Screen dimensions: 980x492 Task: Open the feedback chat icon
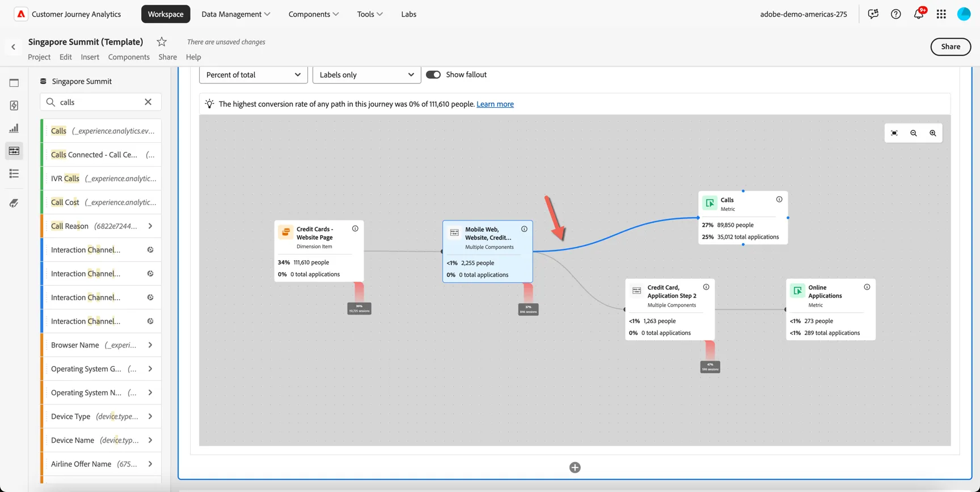[x=873, y=14]
